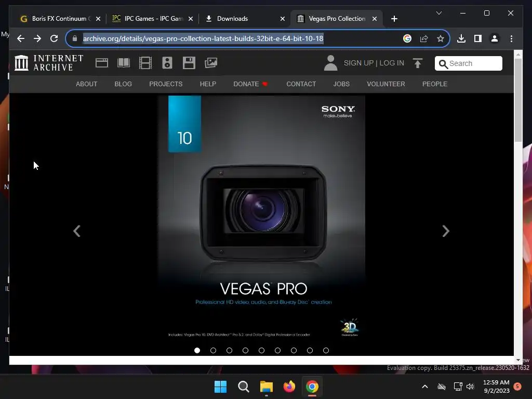Click Vegas Pro 10 cover image

[x=261, y=220]
